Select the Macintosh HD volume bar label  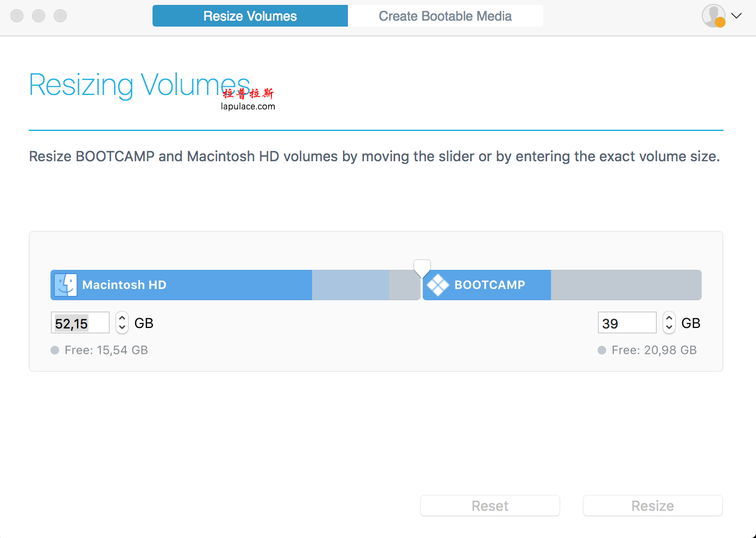pos(124,285)
